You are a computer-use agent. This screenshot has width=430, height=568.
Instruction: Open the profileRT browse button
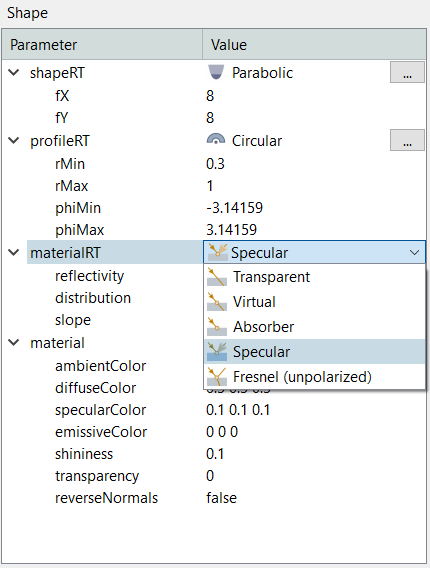(x=407, y=140)
